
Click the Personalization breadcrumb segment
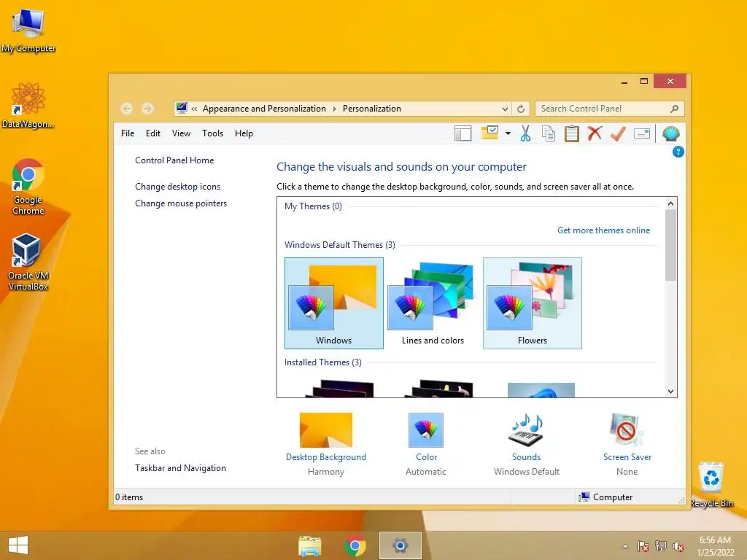tap(372, 109)
